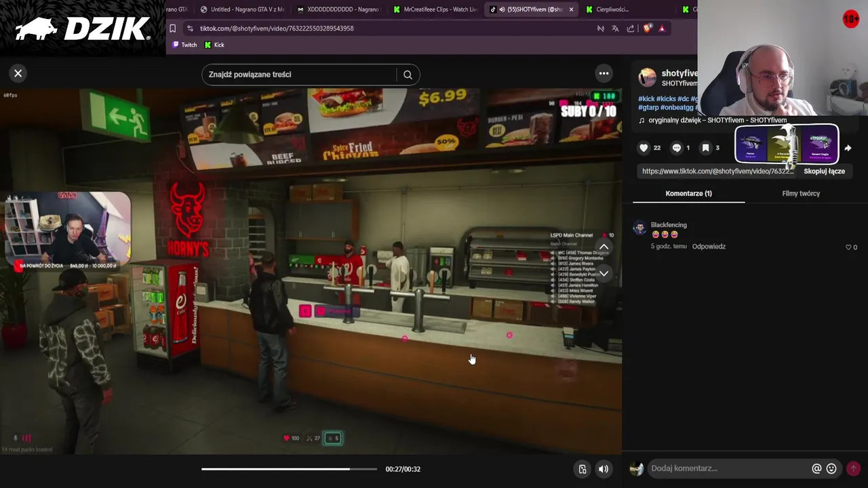Select the video URL link text
The height and width of the screenshot is (488, 868).
pyautogui.click(x=717, y=171)
